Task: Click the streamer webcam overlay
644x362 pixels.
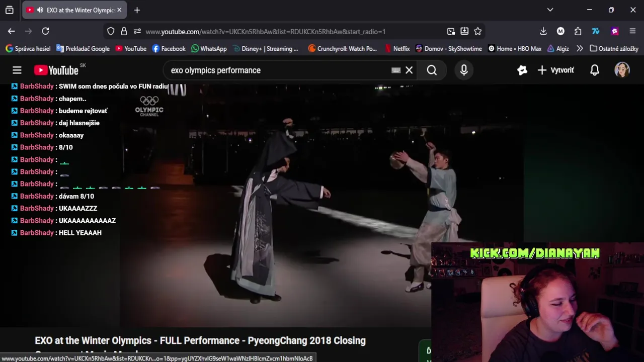Action: point(537,302)
